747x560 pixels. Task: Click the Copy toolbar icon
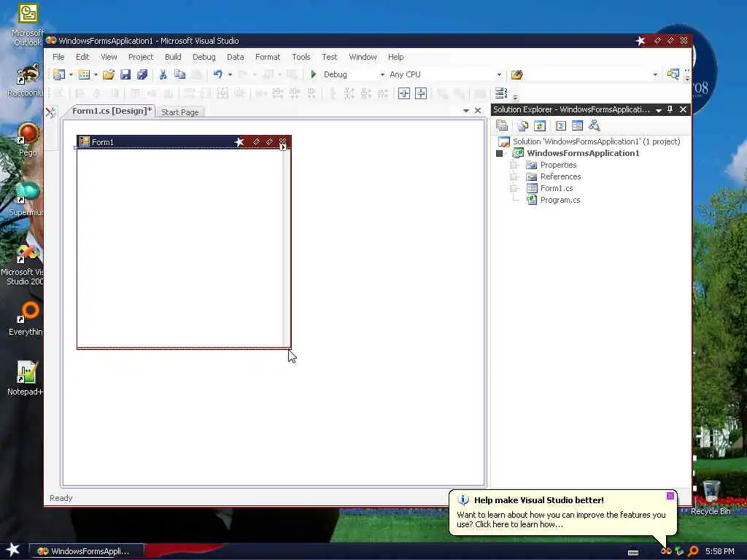coord(179,74)
